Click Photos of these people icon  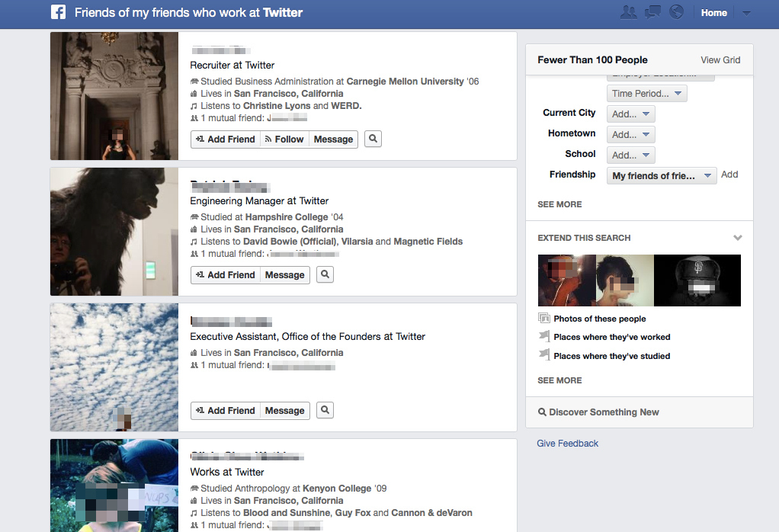[x=544, y=318]
